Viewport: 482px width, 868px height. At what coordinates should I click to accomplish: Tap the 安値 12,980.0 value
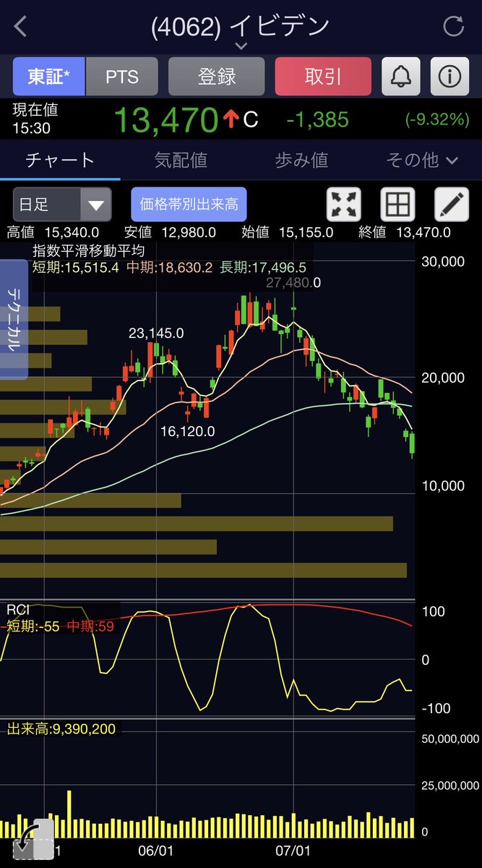click(x=170, y=232)
